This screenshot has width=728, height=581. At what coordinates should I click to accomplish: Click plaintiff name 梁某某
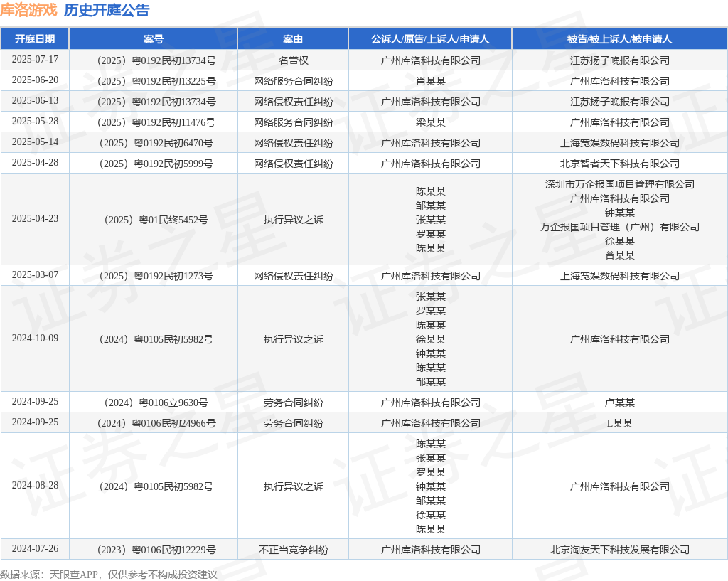tap(430, 122)
